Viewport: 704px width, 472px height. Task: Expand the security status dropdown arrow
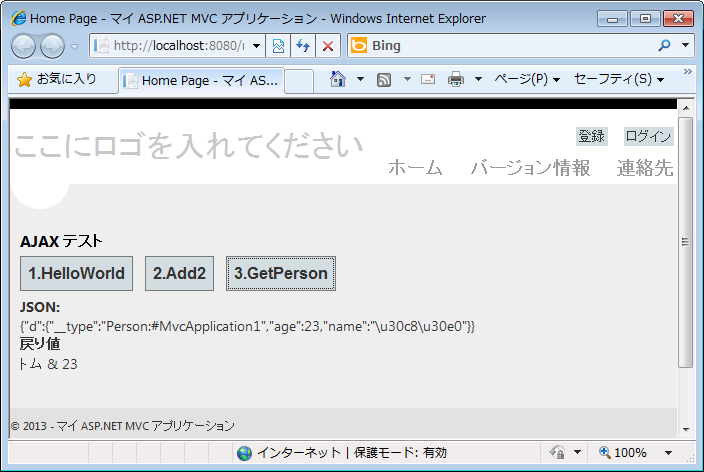pyautogui.click(x=577, y=452)
